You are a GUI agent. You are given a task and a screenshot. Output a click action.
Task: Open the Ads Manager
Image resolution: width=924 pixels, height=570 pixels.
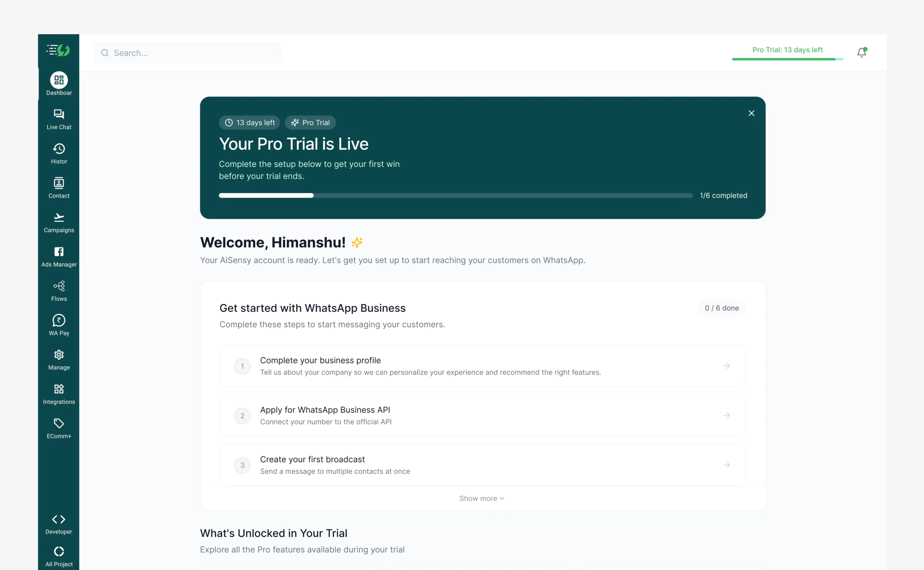point(58,257)
